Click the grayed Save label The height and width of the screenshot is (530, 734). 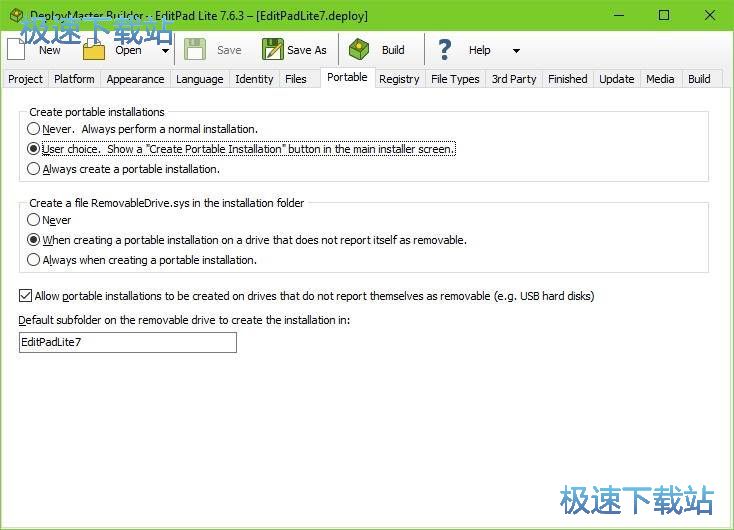click(229, 50)
